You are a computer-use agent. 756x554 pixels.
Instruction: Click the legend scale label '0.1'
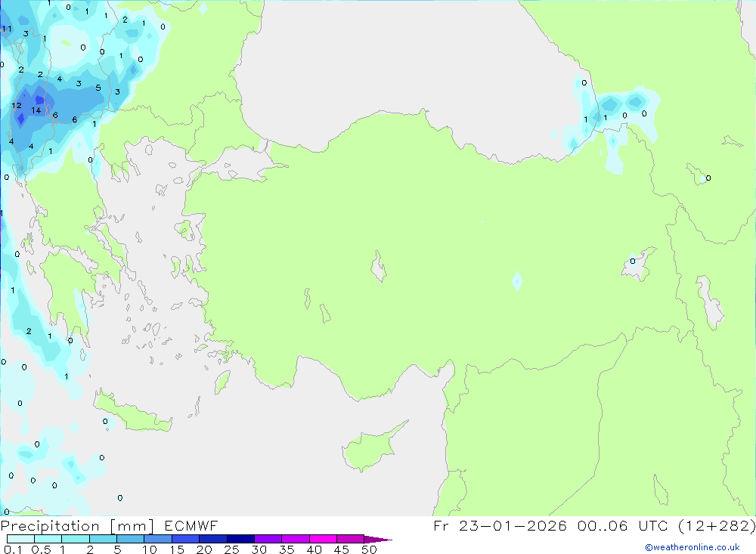[x=13, y=549]
